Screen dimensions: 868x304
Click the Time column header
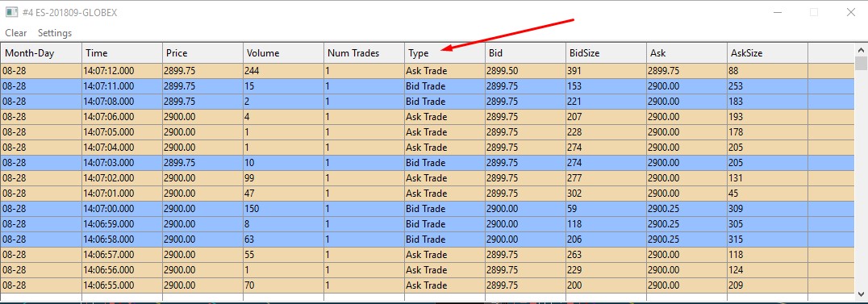(123, 53)
